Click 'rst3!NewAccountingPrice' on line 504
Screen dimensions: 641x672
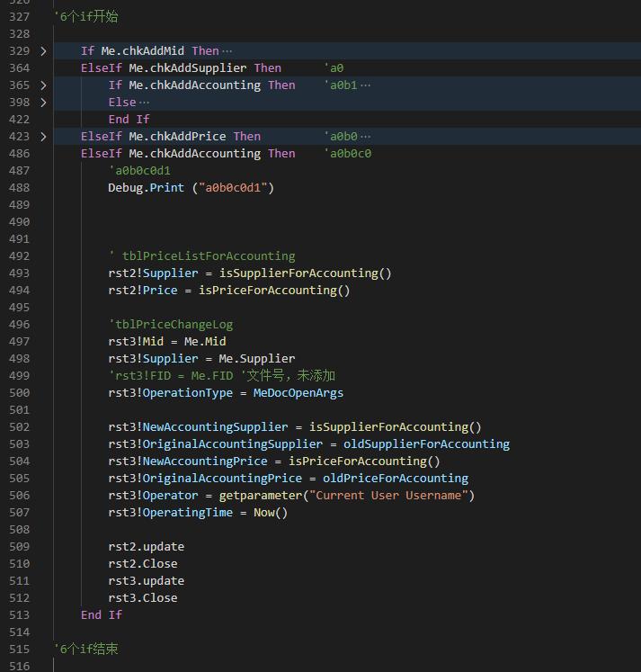point(188,461)
